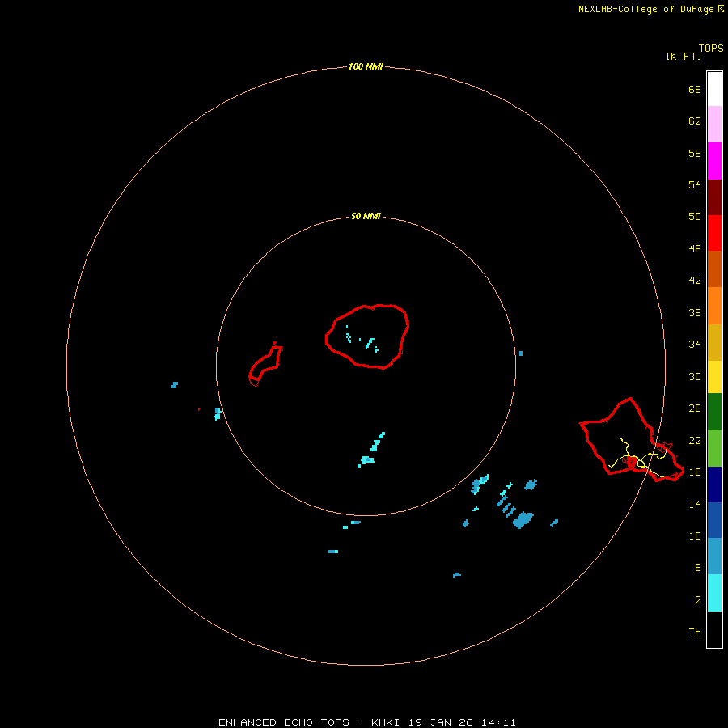Click legend value '54'
The width and height of the screenshot is (728, 728).
pos(695,184)
